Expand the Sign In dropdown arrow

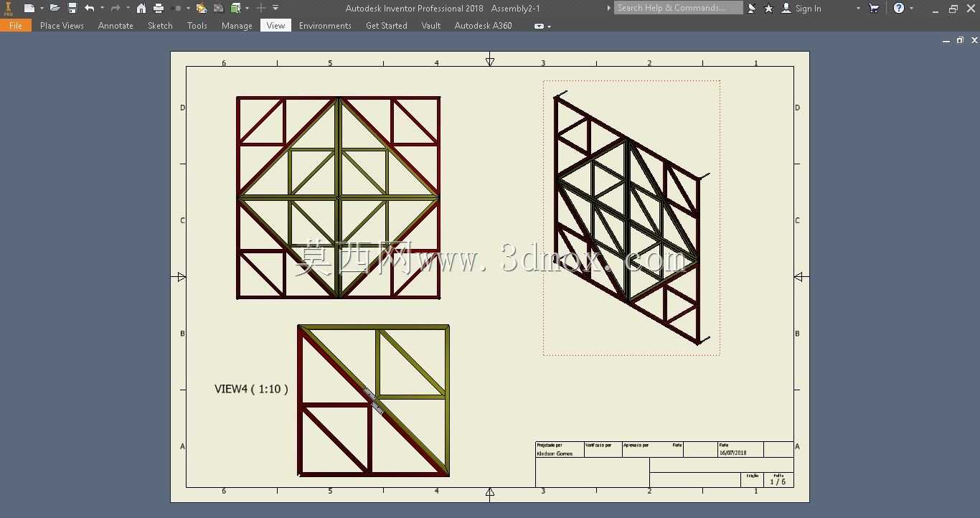click(x=858, y=8)
